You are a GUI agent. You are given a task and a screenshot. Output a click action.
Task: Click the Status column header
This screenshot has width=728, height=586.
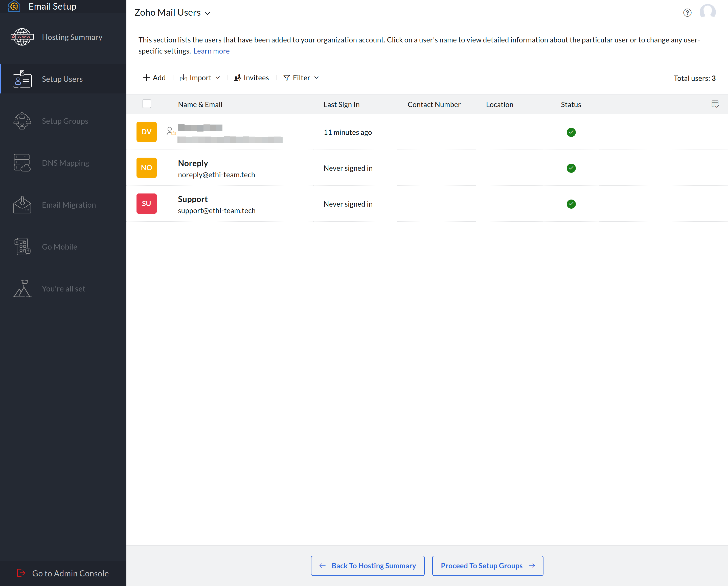tap(571, 104)
